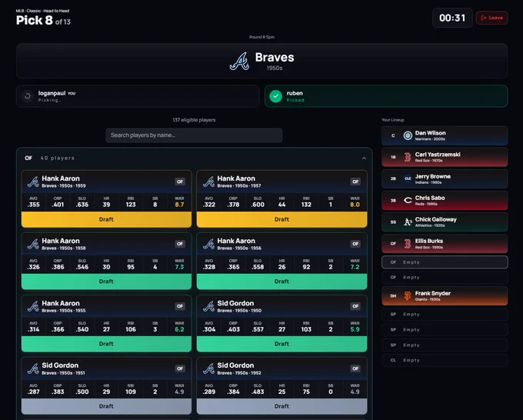The height and width of the screenshot is (420, 523).
Task: Click the Hank Aaron 1955 player name
Action: pyautogui.click(x=61, y=303)
